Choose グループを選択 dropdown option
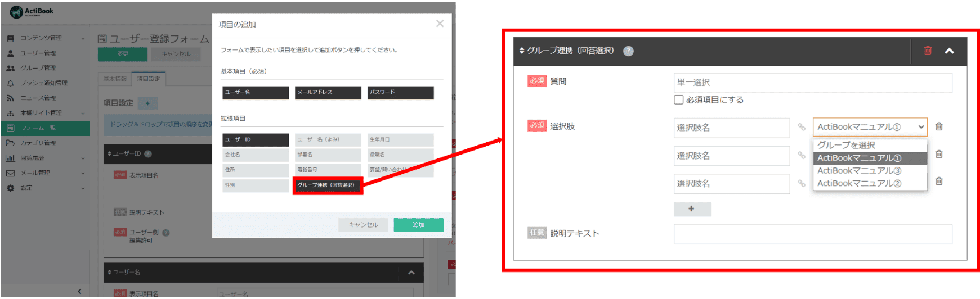This screenshot has width=980, height=299. [870, 145]
